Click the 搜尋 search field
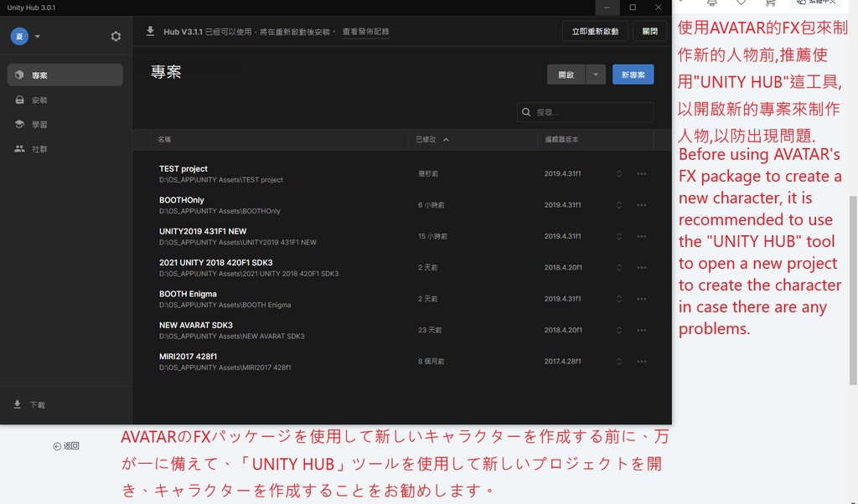 tap(587, 111)
